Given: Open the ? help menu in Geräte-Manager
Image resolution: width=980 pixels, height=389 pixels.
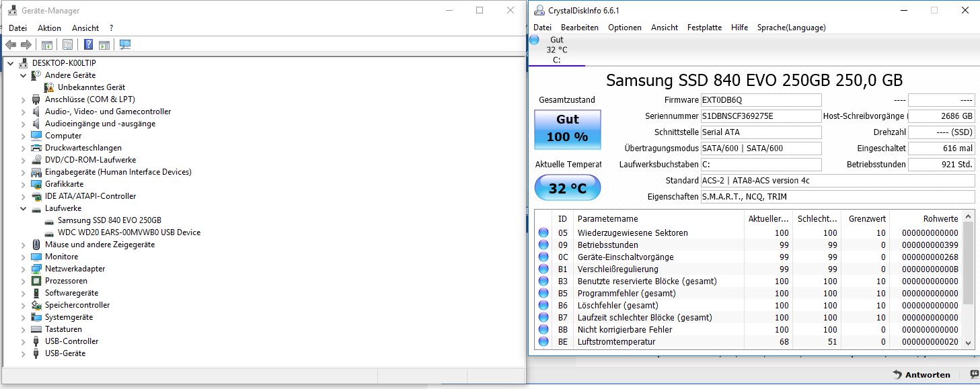Looking at the screenshot, I should tap(112, 28).
